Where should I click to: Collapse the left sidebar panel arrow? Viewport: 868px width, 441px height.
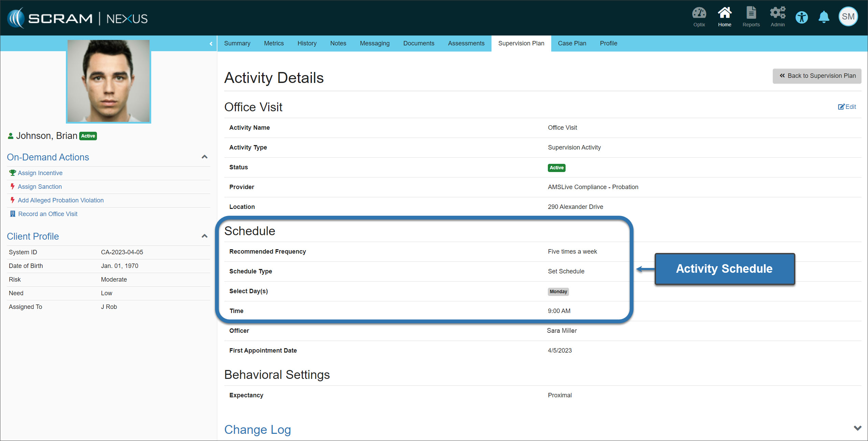(x=211, y=44)
